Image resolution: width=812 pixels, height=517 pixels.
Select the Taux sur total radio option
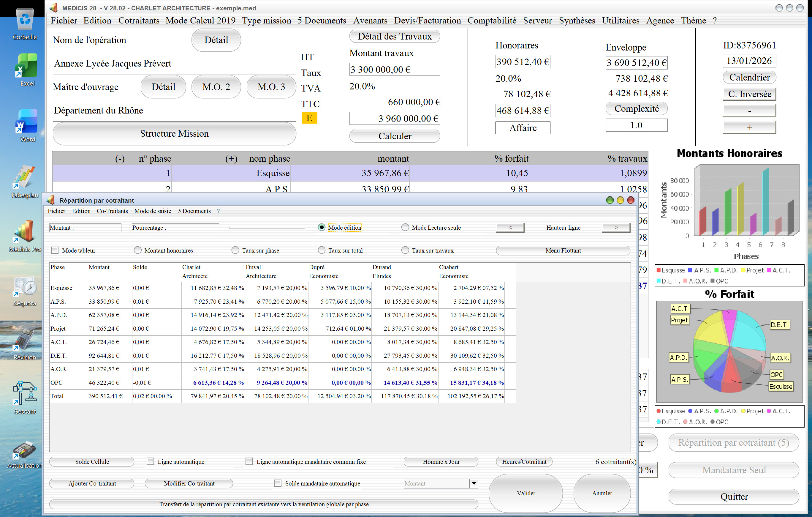coord(321,250)
